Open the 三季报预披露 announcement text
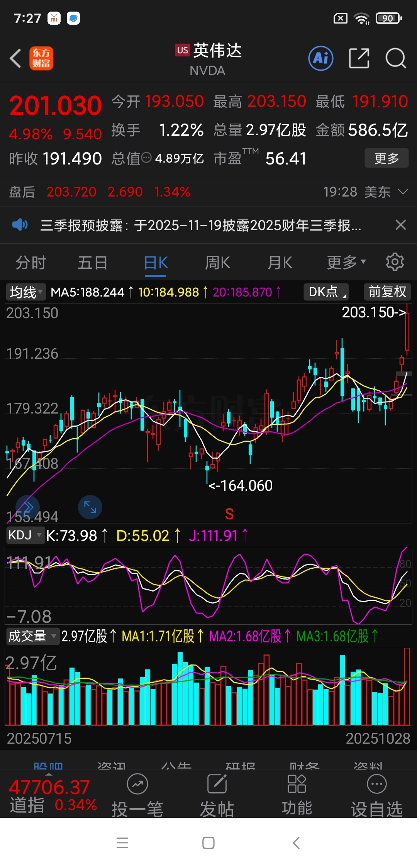 pos(201,225)
